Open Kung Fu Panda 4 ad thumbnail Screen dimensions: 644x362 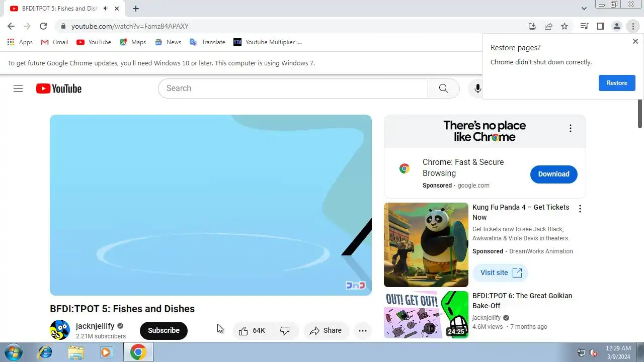pos(426,245)
